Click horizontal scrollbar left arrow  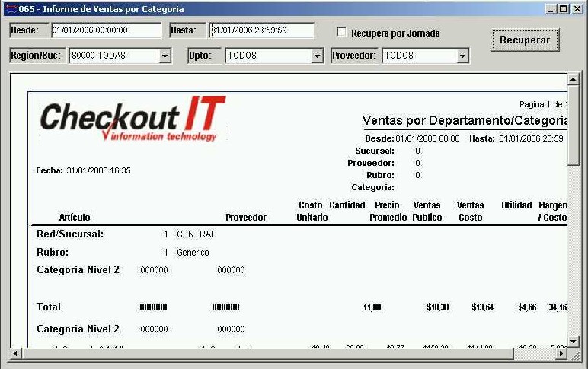pyautogui.click(x=15, y=354)
